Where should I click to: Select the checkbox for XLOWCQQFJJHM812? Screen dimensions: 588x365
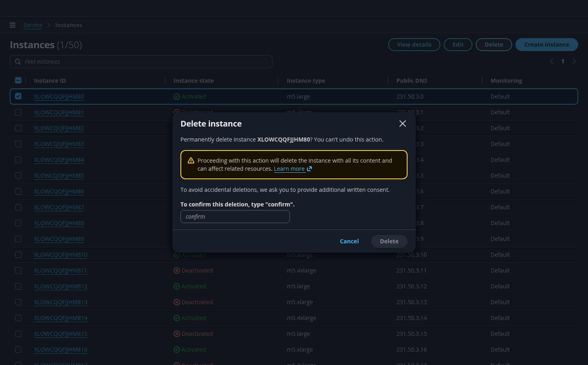18,286
